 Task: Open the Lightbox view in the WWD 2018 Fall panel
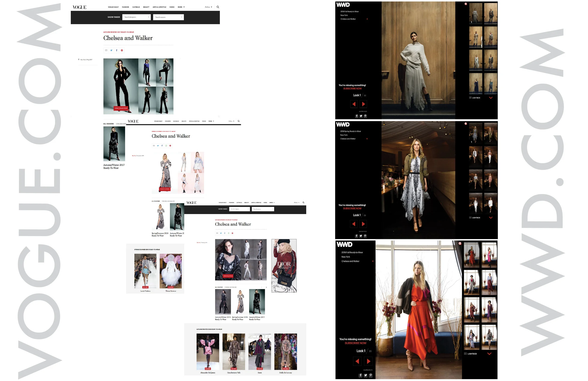pos(475,98)
